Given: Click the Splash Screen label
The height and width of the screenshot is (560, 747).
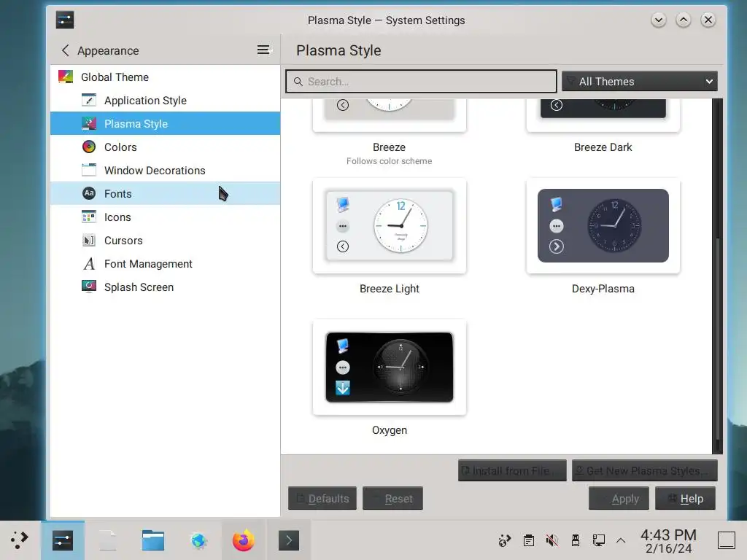Looking at the screenshot, I should [139, 287].
